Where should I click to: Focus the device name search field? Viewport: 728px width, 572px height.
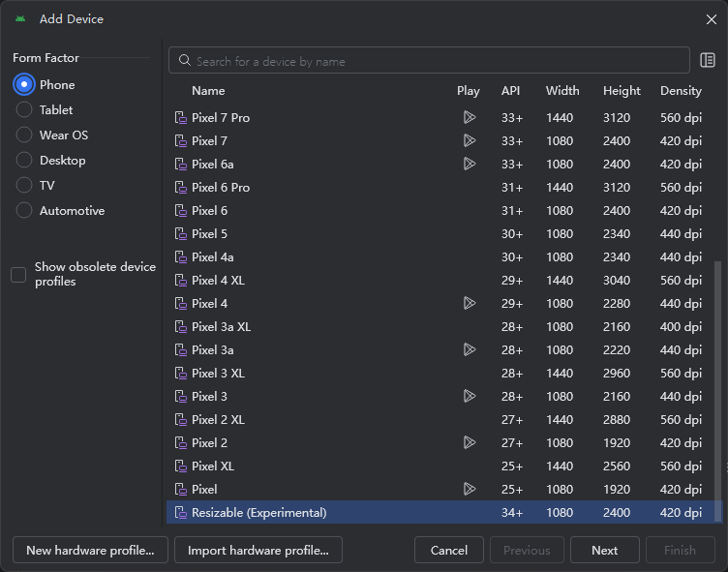(436, 61)
